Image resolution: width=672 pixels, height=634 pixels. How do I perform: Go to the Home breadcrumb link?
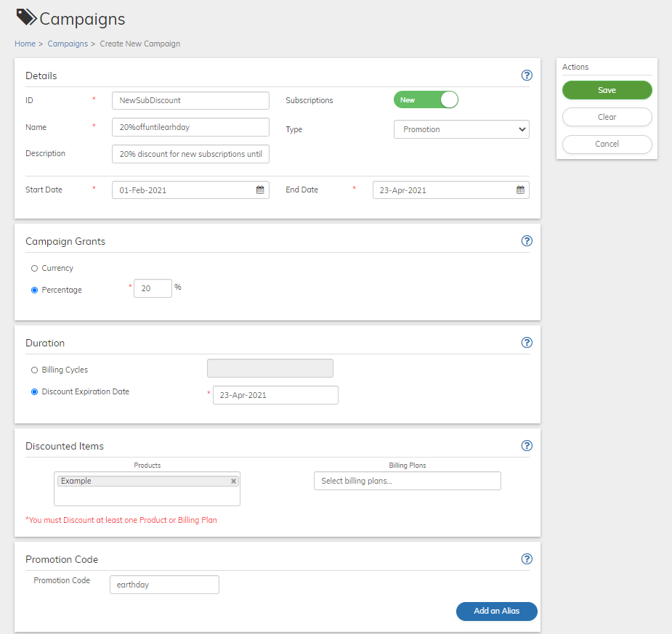25,44
